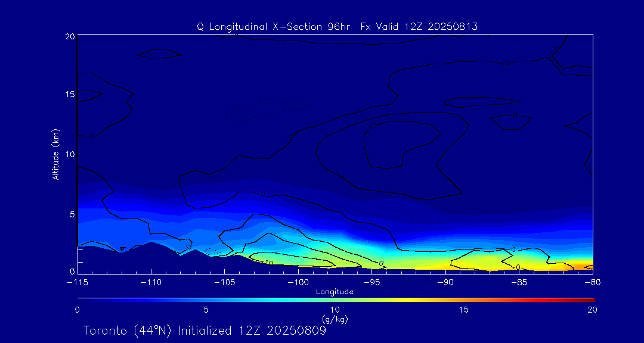The width and height of the screenshot is (644, 343).
Task: Pick the colorbar tick label 10
Action: (x=335, y=310)
